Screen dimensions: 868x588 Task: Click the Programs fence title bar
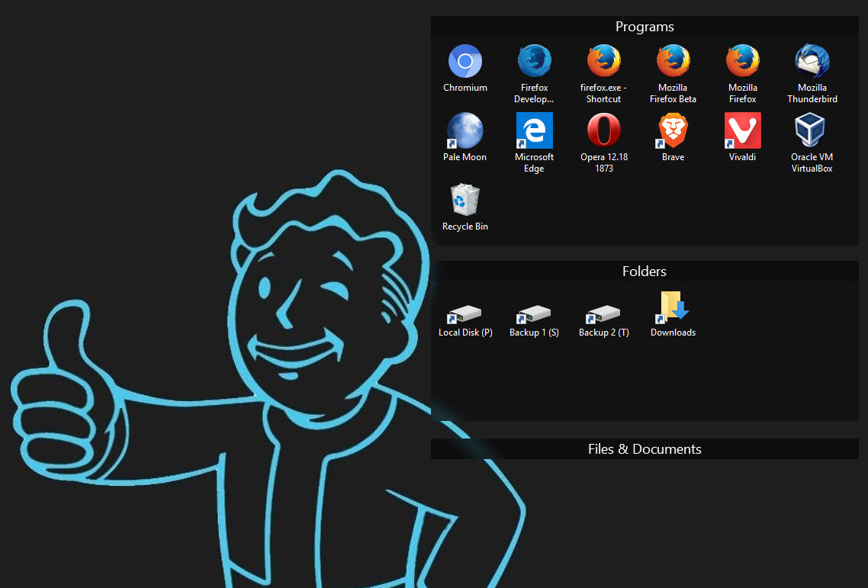(x=645, y=27)
